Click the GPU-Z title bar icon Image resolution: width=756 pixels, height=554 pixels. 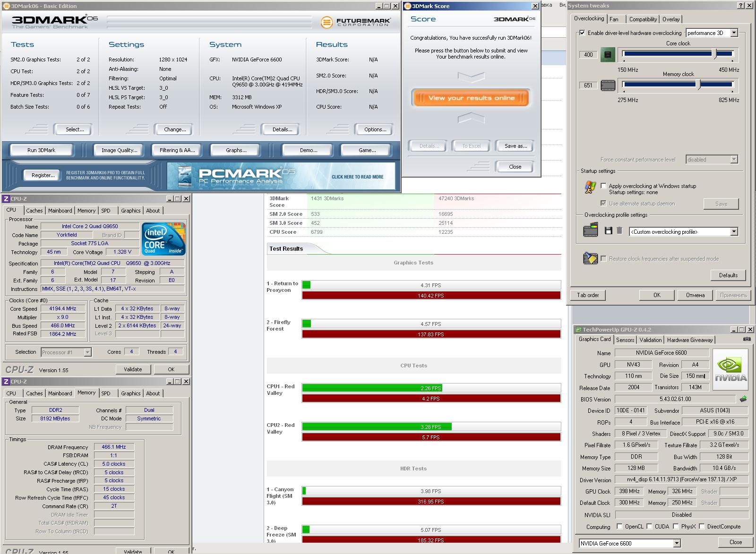pos(578,330)
